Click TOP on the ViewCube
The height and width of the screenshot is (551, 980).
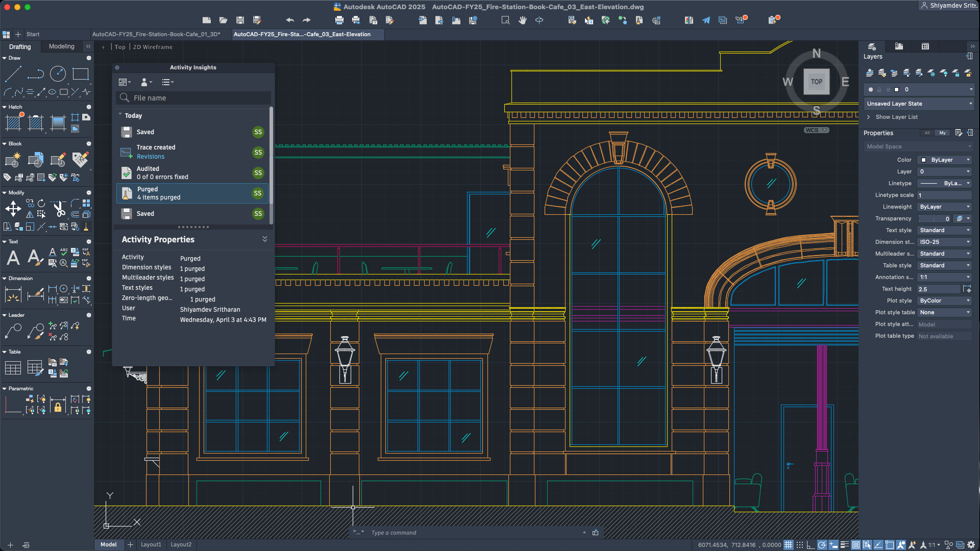pos(816,81)
